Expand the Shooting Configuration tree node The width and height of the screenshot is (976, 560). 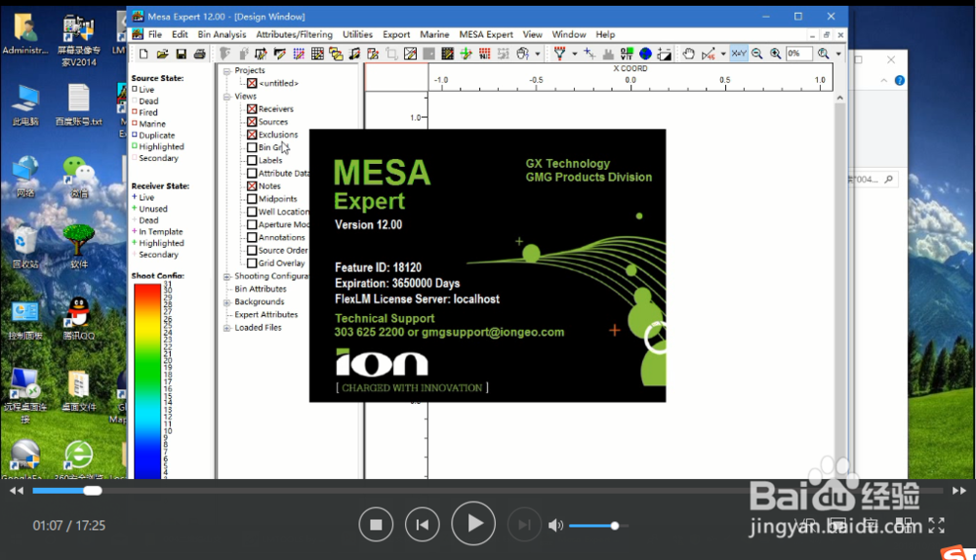point(227,276)
